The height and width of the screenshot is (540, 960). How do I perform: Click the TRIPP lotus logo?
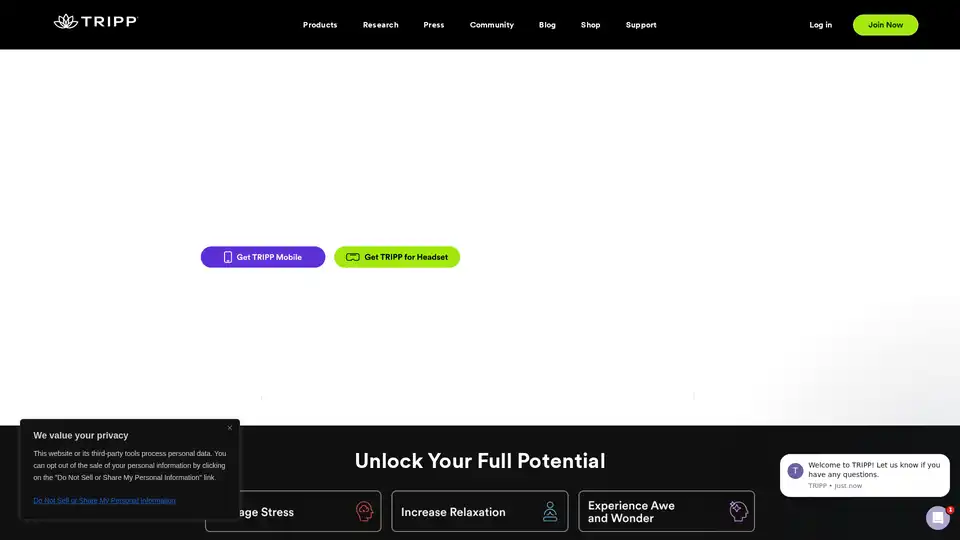point(66,22)
